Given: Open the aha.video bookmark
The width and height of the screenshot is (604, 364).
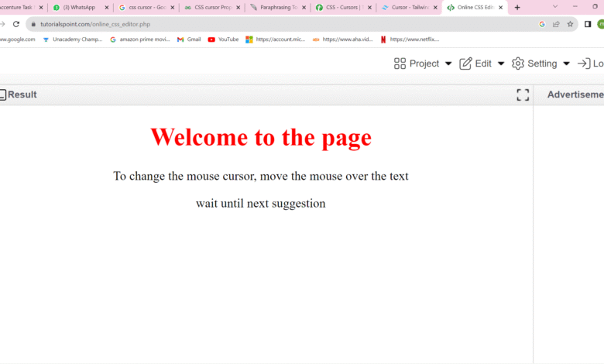Looking at the screenshot, I should (x=342, y=39).
